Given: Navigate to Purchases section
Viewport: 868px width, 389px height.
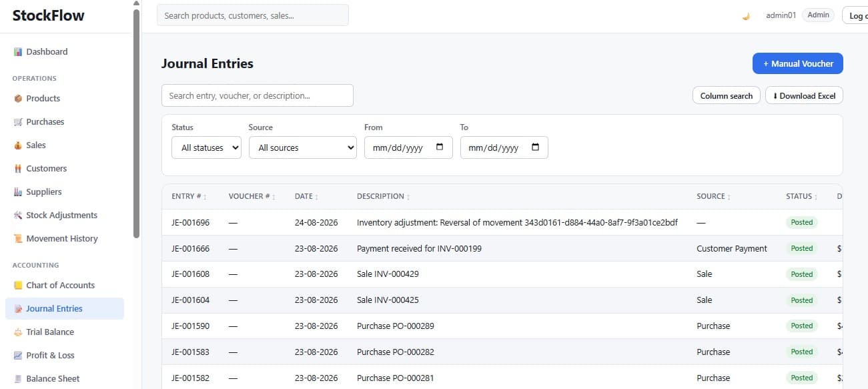Looking at the screenshot, I should (x=65, y=122).
